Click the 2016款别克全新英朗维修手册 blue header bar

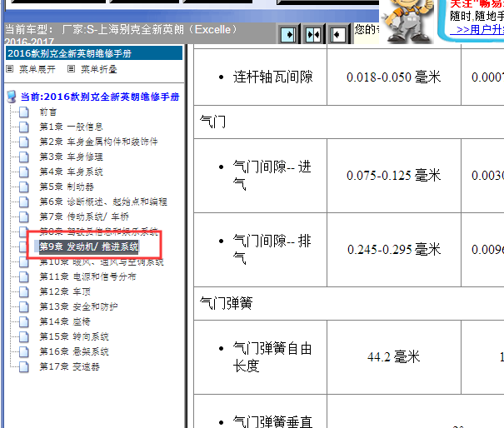pos(94,53)
